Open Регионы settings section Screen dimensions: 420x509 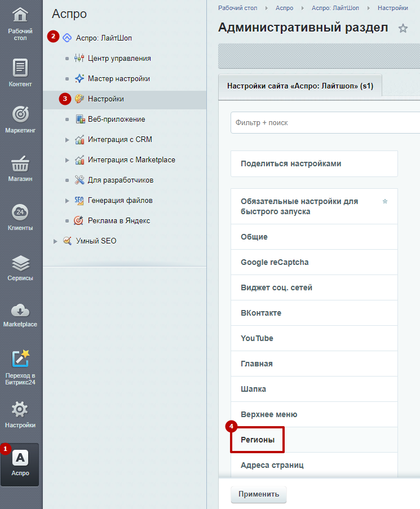pyautogui.click(x=314, y=440)
